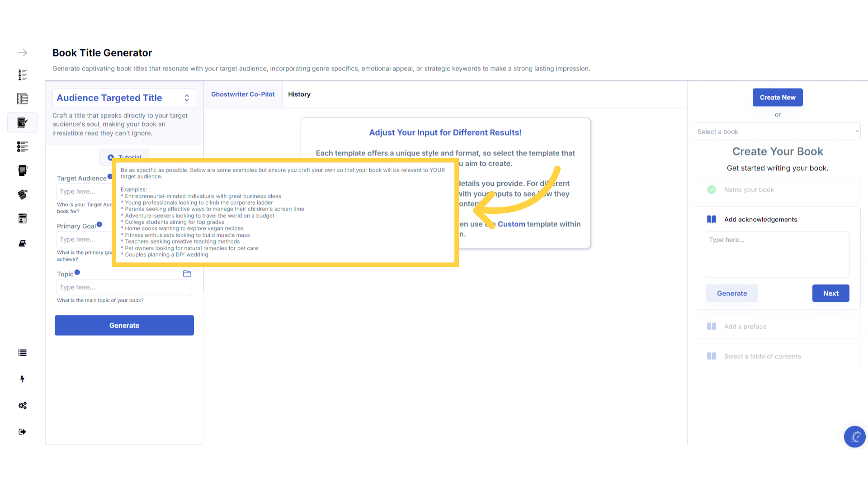The image size is (868, 488).
Task: Click the Primary Goal info icon
Action: point(99,225)
